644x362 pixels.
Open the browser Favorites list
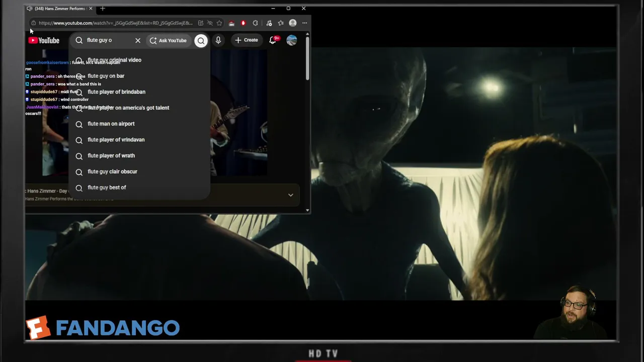[281, 23]
